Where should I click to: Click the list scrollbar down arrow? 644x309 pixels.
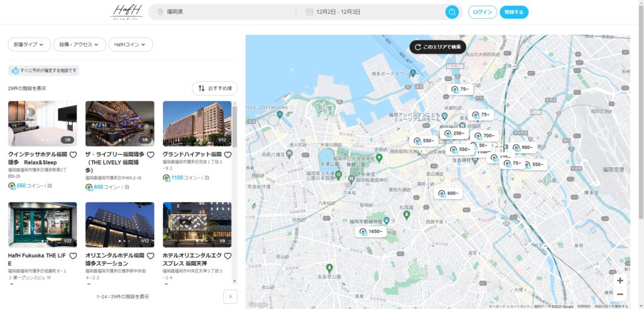235,281
